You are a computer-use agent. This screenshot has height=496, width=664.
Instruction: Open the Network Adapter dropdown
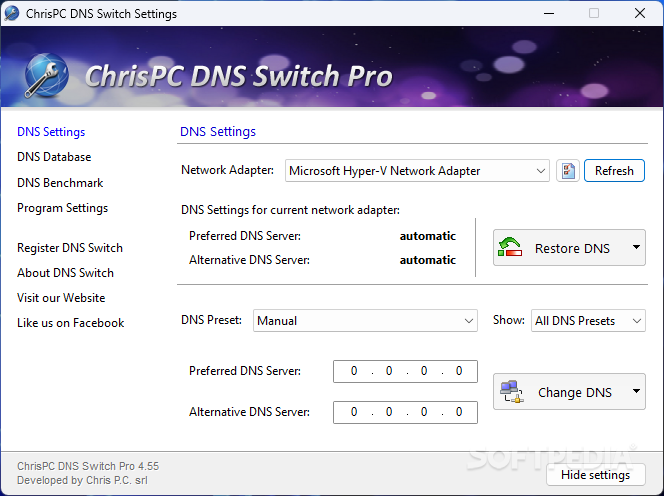coord(417,171)
